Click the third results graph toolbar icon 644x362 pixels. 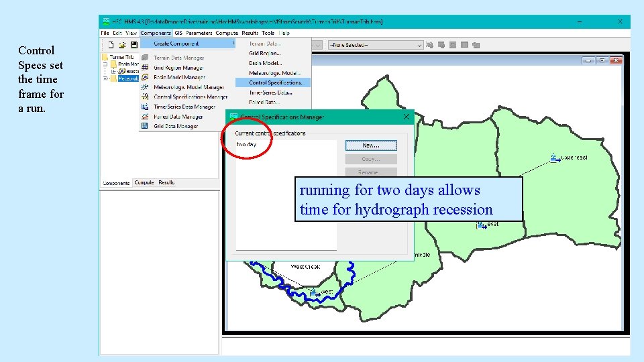coord(453,45)
